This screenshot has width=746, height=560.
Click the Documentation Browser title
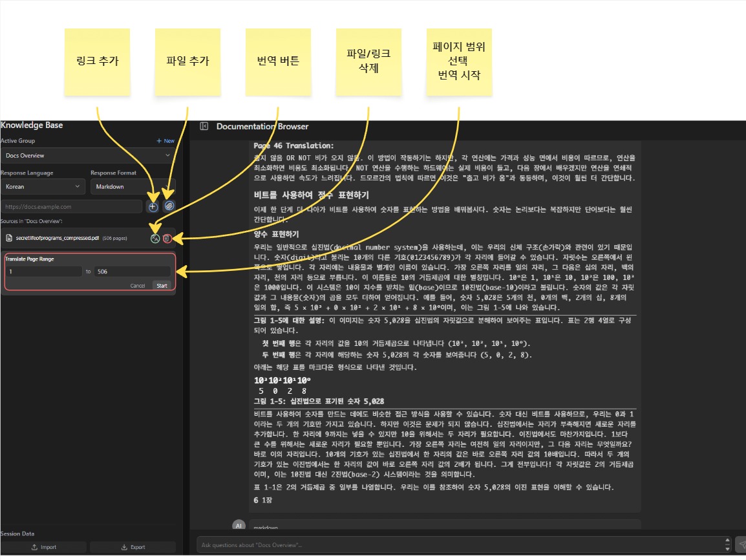click(262, 127)
